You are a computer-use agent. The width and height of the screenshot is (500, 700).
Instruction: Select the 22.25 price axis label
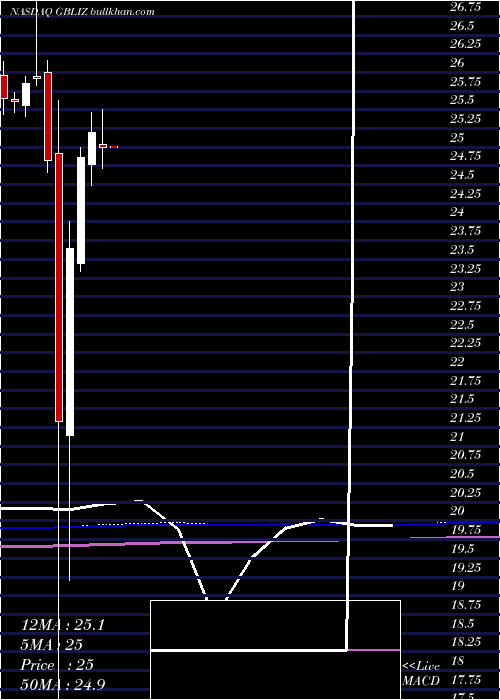(x=466, y=343)
